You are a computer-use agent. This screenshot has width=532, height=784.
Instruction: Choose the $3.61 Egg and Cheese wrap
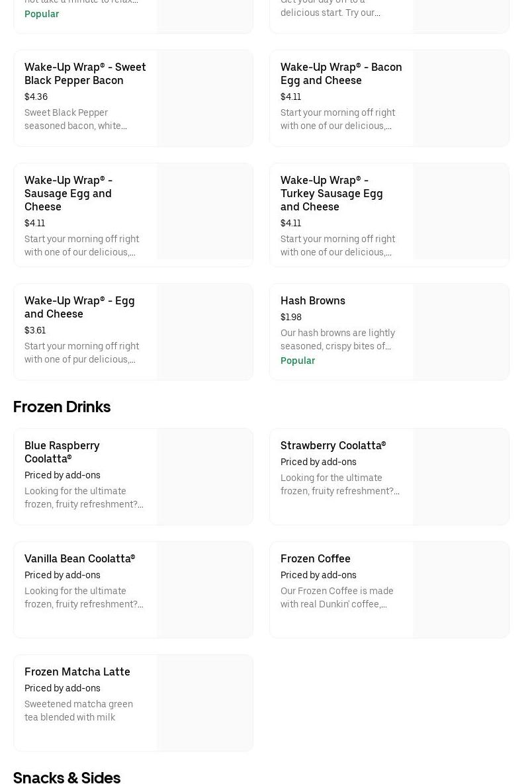coord(79,307)
